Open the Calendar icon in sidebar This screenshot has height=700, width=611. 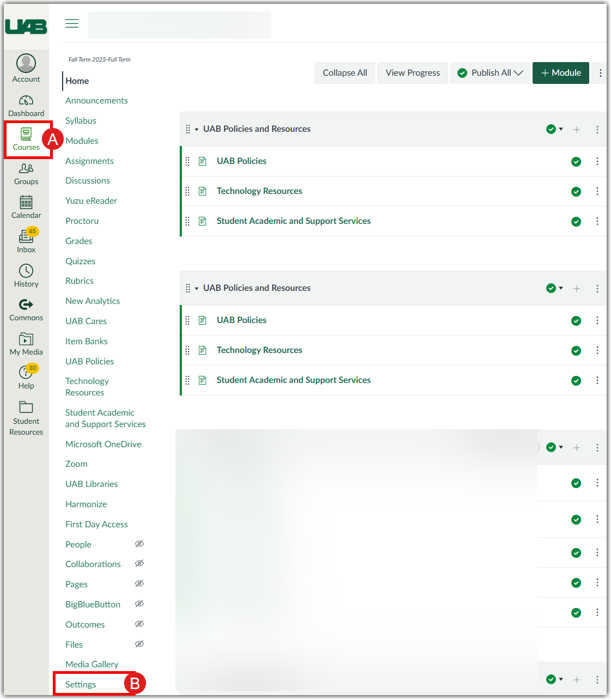click(x=26, y=203)
